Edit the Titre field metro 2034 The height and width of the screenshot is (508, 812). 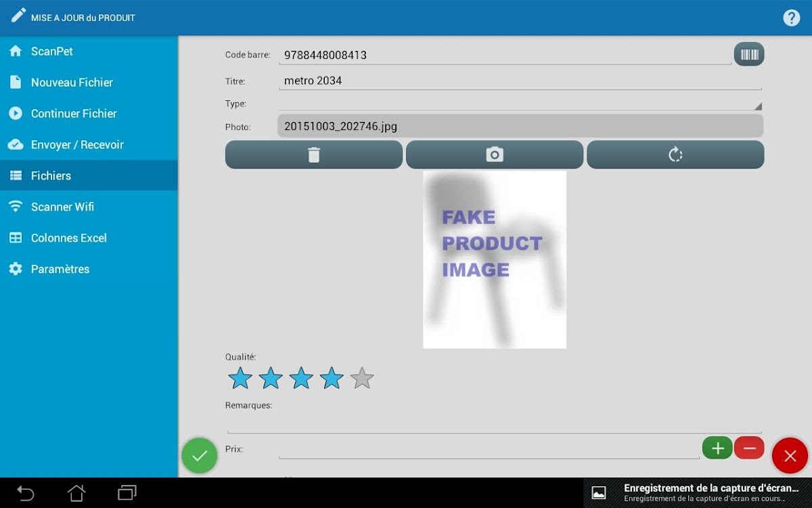click(x=520, y=81)
